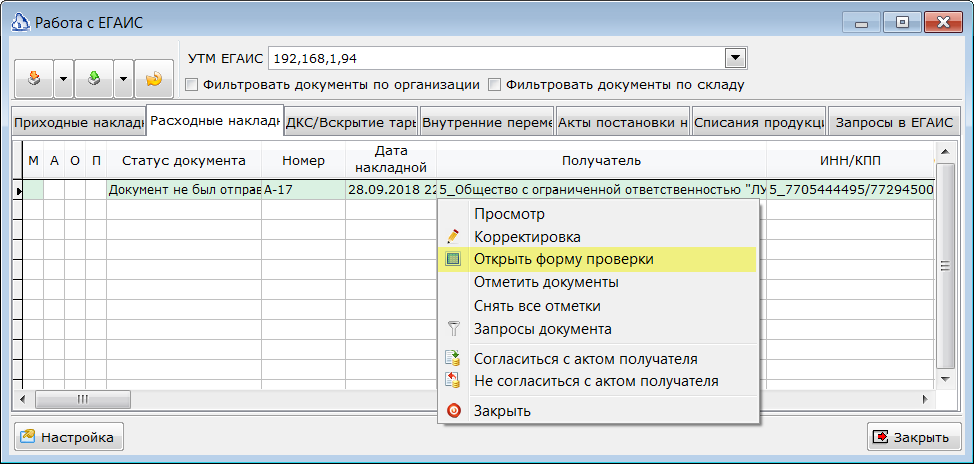Image resolution: width=974 pixels, height=464 pixels.
Task: Select document number cell A-17
Action: tap(303, 190)
